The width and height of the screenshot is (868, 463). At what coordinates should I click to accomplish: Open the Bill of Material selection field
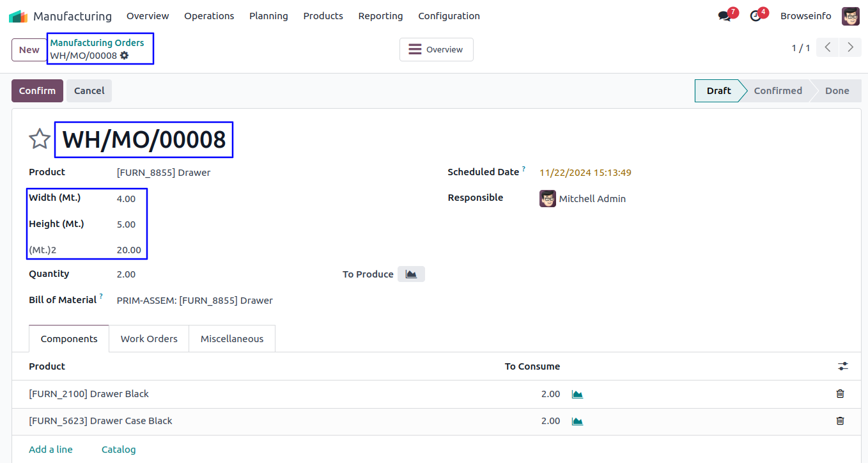[194, 301]
